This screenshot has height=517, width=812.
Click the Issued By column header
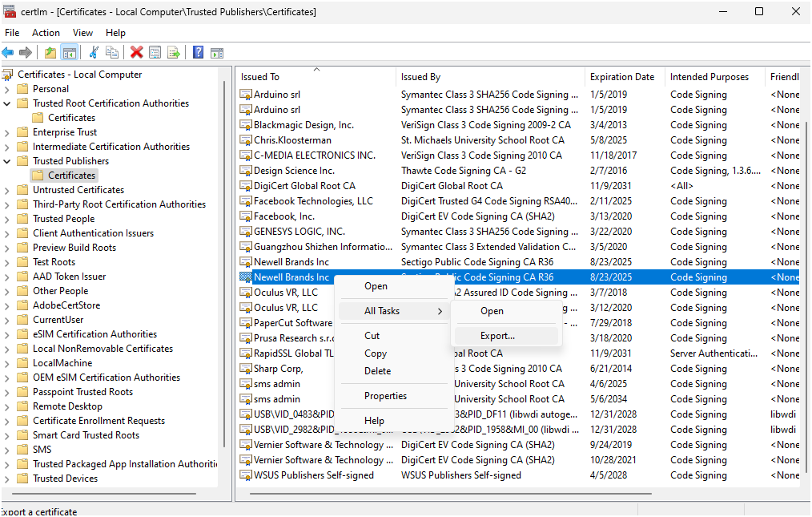(x=420, y=77)
